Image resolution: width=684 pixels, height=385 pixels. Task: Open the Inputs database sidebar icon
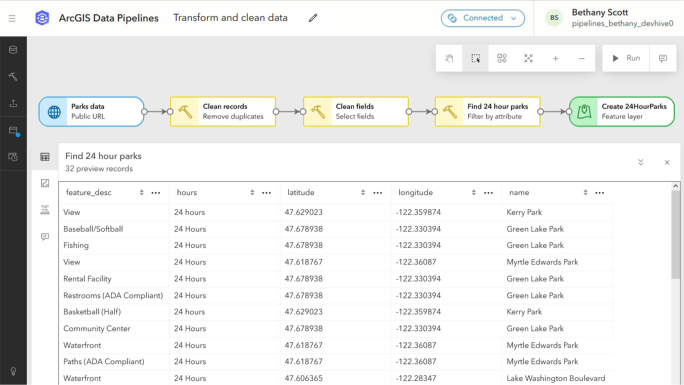(13, 50)
